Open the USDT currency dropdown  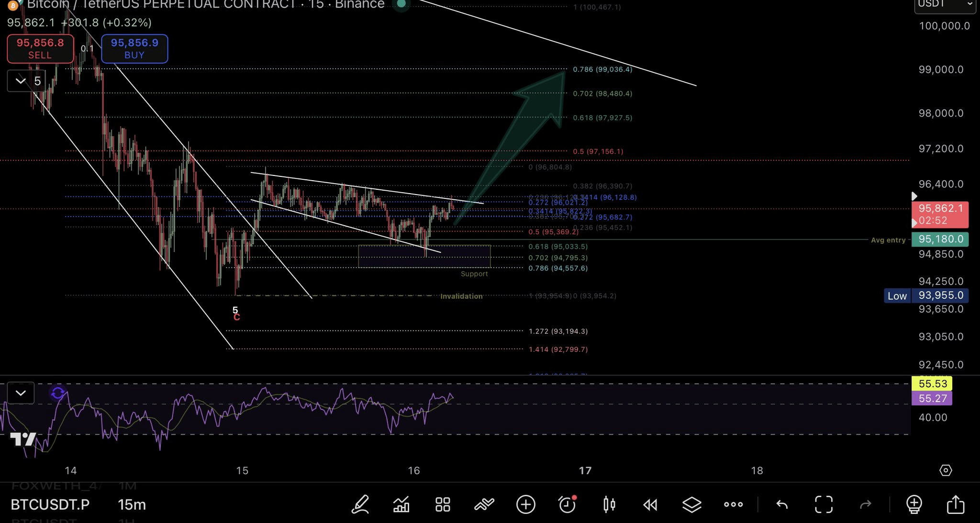[x=945, y=5]
